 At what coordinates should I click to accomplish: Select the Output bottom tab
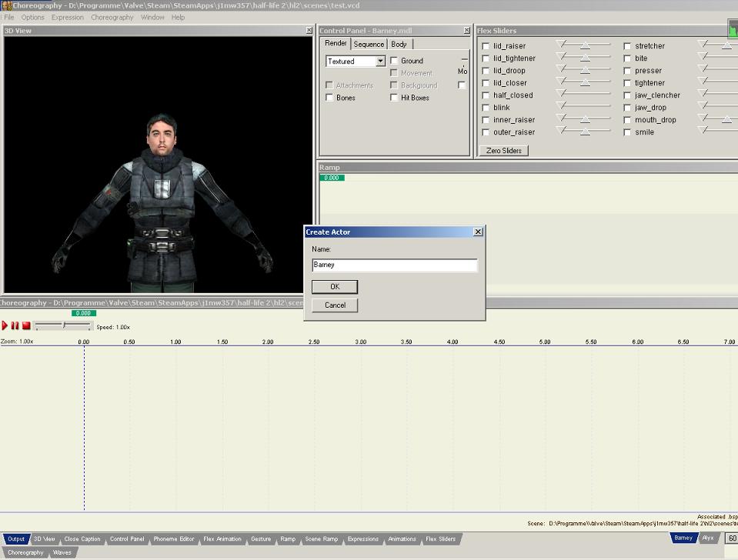(16, 538)
